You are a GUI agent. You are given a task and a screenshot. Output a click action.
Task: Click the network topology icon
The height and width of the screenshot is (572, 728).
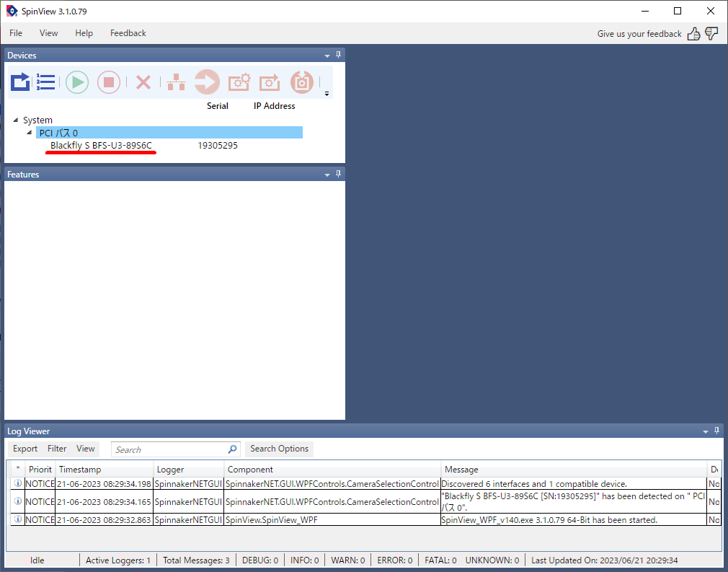pos(174,82)
